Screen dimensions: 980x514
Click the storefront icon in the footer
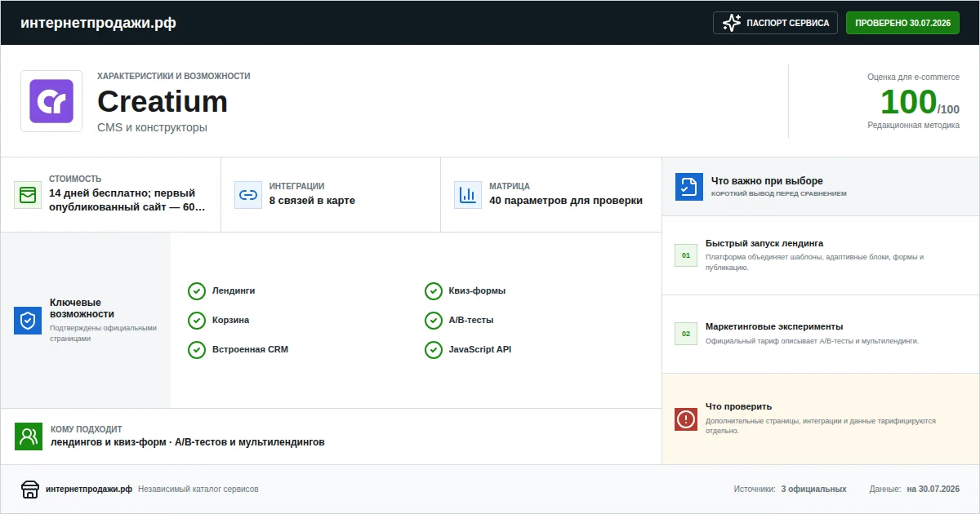coord(30,490)
